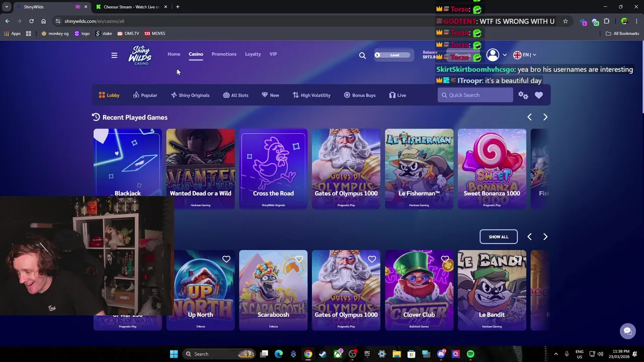The width and height of the screenshot is (644, 362).
Task: Open the Le Fisherman game thumbnail
Action: click(x=419, y=168)
